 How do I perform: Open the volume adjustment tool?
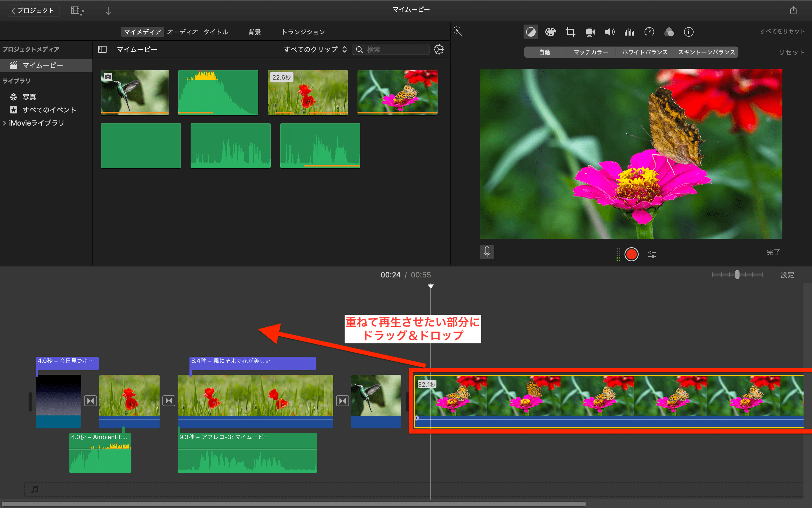click(610, 32)
